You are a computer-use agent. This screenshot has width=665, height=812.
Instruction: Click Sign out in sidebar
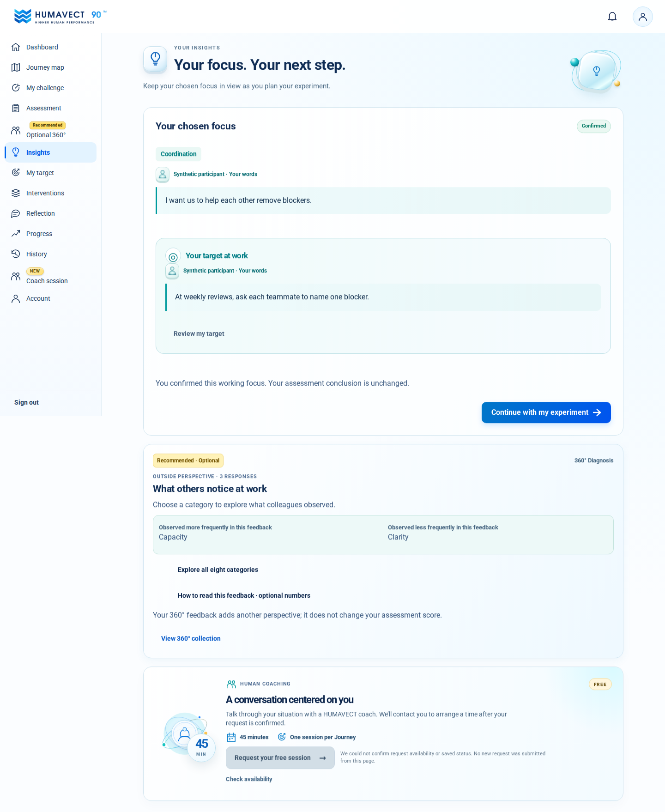click(26, 402)
